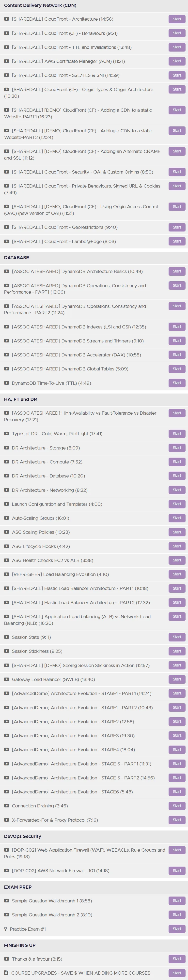Click video icon next to DynamoDB Time-To-Live lecture
Viewport: 188px width, 980px height.
[6, 383]
